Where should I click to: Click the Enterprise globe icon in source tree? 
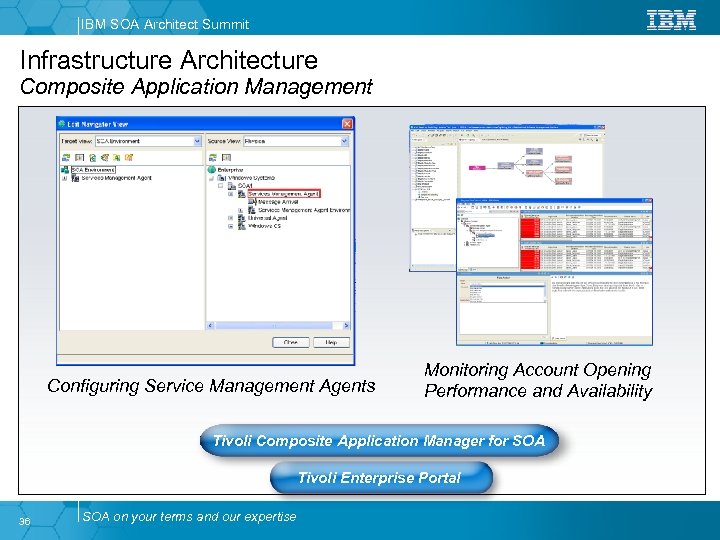click(212, 170)
